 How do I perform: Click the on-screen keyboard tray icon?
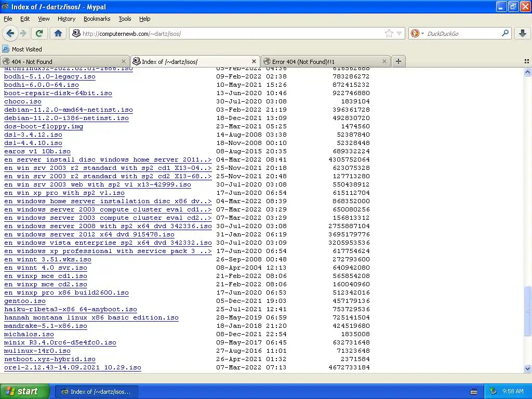(x=474, y=392)
